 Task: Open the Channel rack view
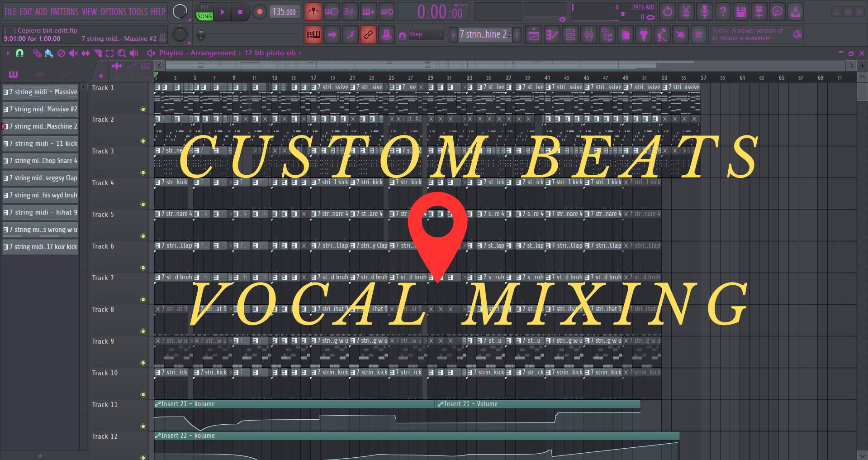coord(570,35)
